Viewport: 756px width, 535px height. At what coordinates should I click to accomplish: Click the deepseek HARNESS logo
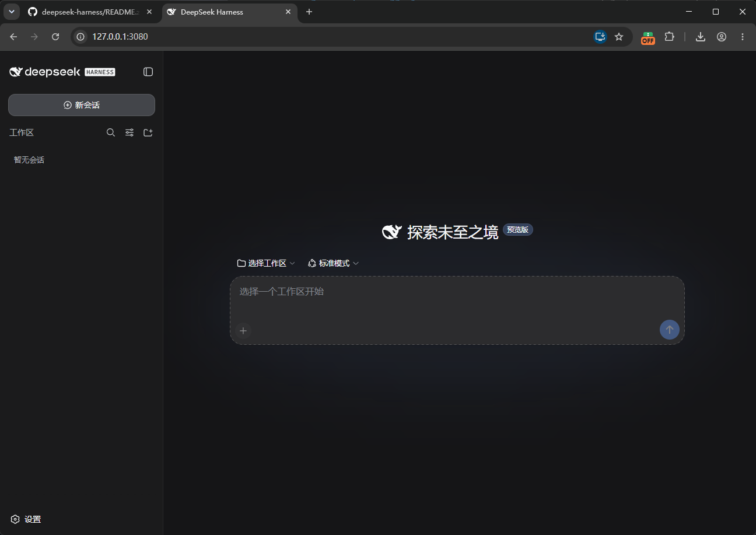pos(62,72)
